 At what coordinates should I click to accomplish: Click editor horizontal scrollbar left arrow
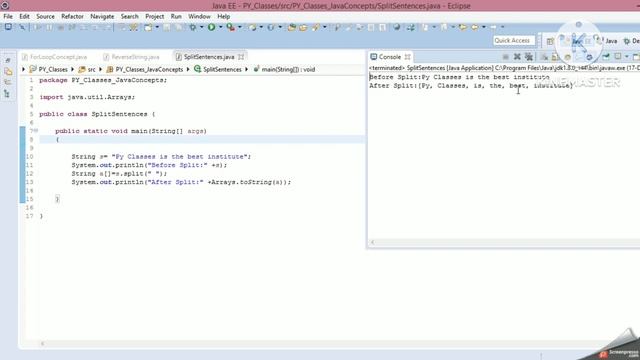pos(42,344)
